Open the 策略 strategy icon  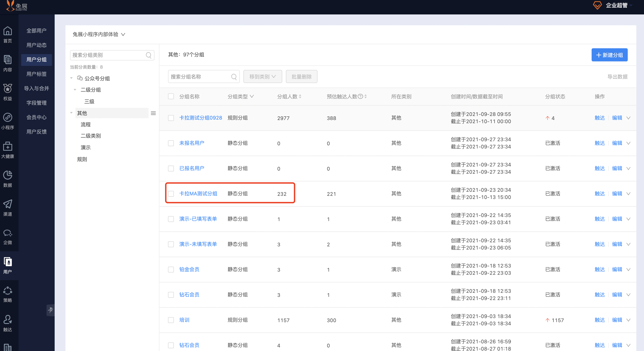[7, 291]
